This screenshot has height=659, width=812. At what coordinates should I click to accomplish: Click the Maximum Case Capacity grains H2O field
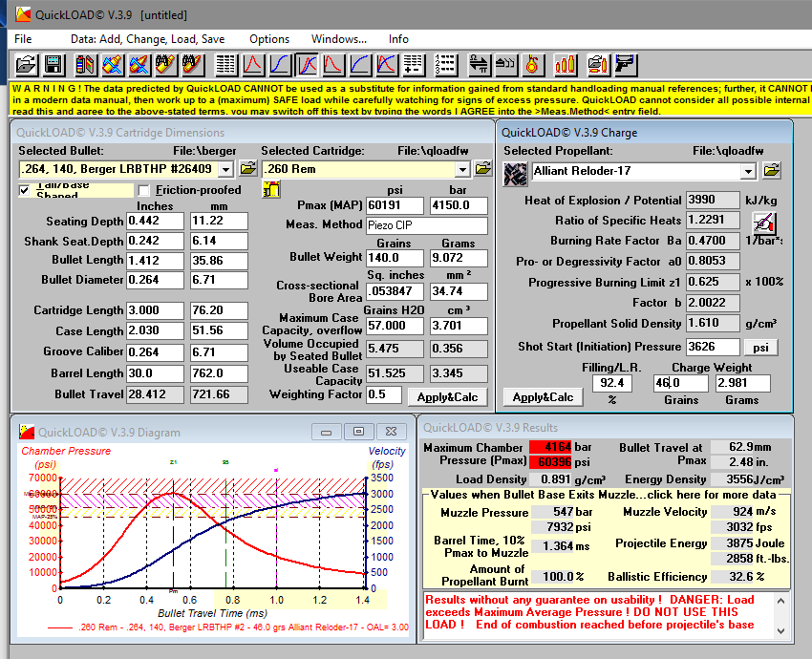pos(395,326)
